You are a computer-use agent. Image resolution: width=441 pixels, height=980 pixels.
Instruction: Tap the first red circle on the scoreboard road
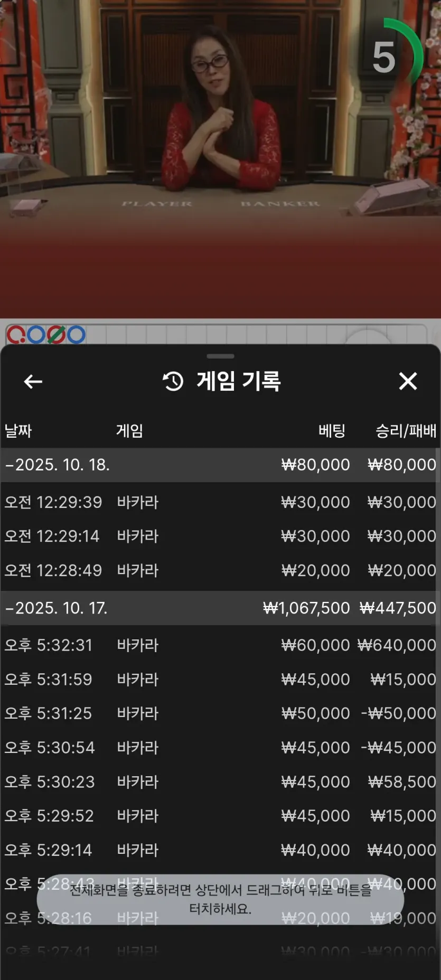[x=16, y=335]
